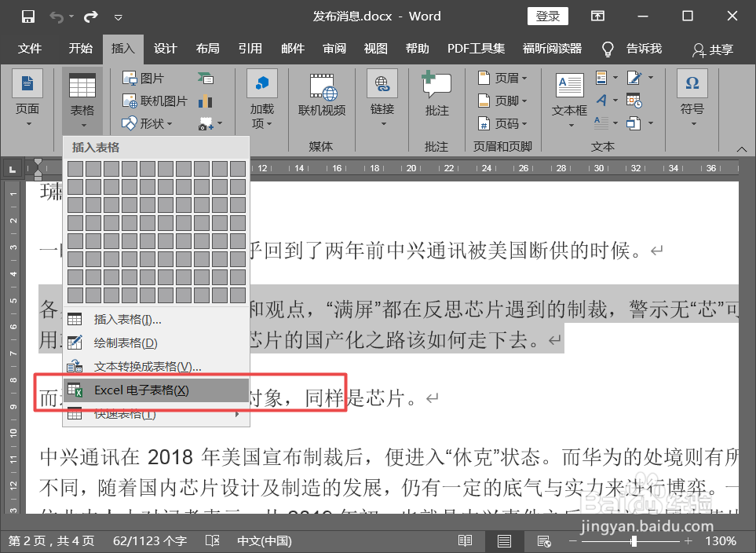Click zoom in plus button
The width and height of the screenshot is (756, 553).
(688, 541)
